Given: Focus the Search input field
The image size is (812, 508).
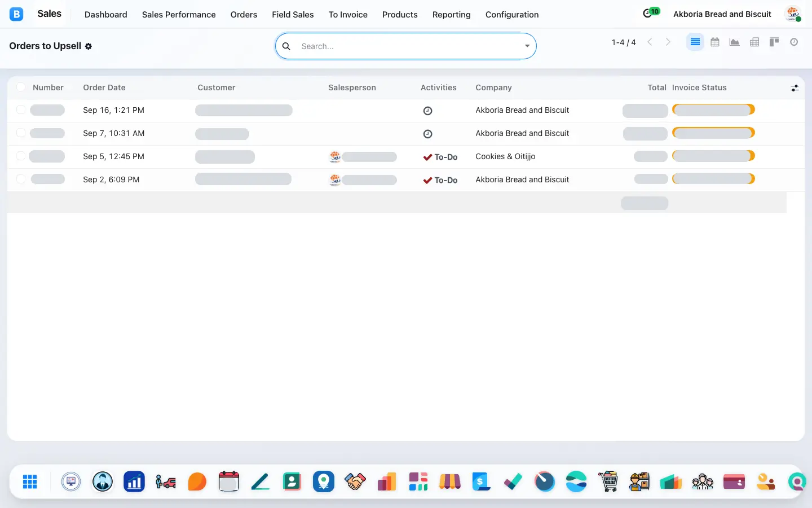Looking at the screenshot, I should (x=409, y=46).
